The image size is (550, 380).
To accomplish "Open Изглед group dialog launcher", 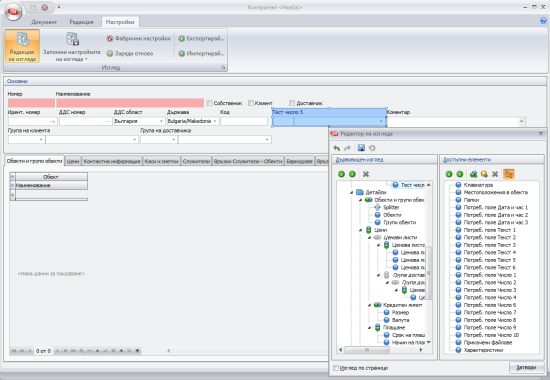I will pyautogui.click(x=223, y=68).
